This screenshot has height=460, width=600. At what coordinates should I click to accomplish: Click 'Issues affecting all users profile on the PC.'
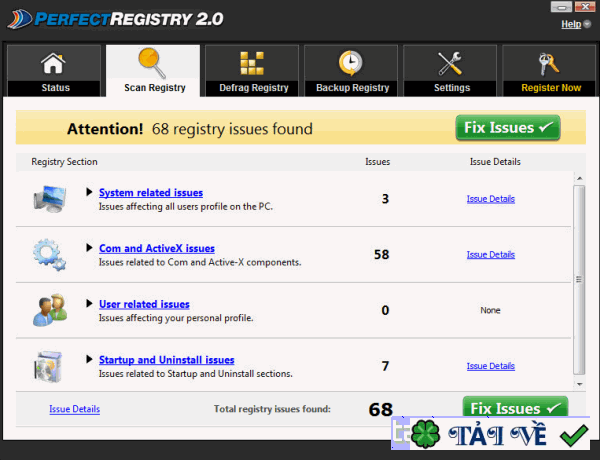click(186, 207)
